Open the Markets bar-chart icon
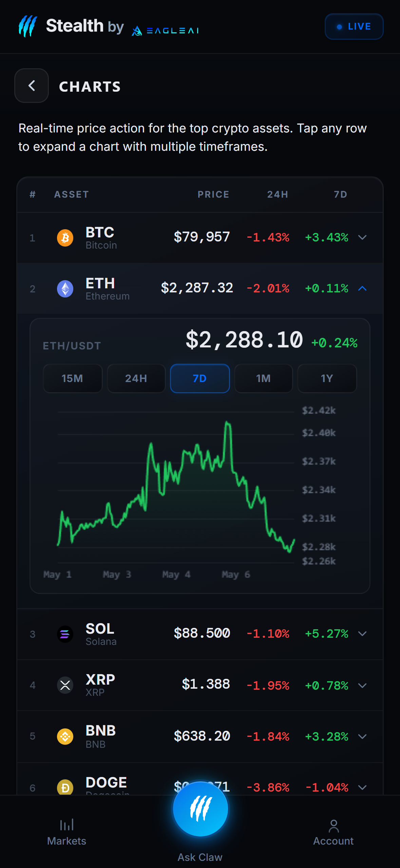This screenshot has width=400, height=868. click(x=67, y=825)
